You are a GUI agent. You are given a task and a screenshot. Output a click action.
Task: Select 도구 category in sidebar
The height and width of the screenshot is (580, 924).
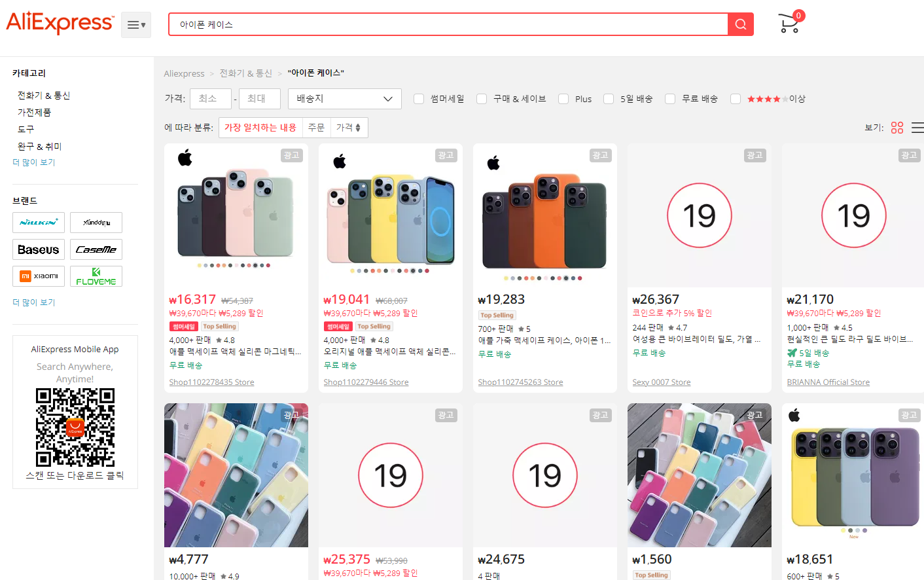click(26, 130)
